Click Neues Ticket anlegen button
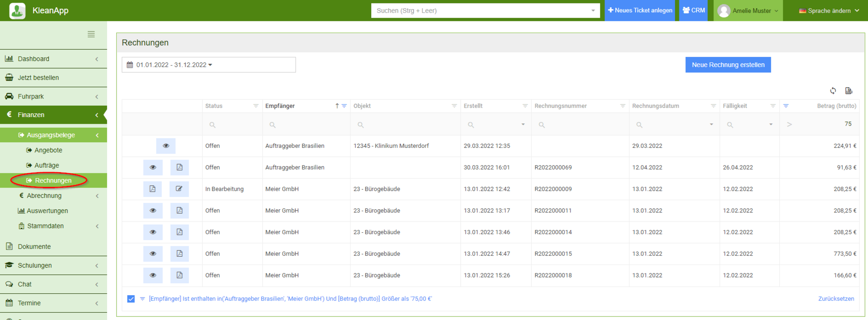 click(640, 10)
